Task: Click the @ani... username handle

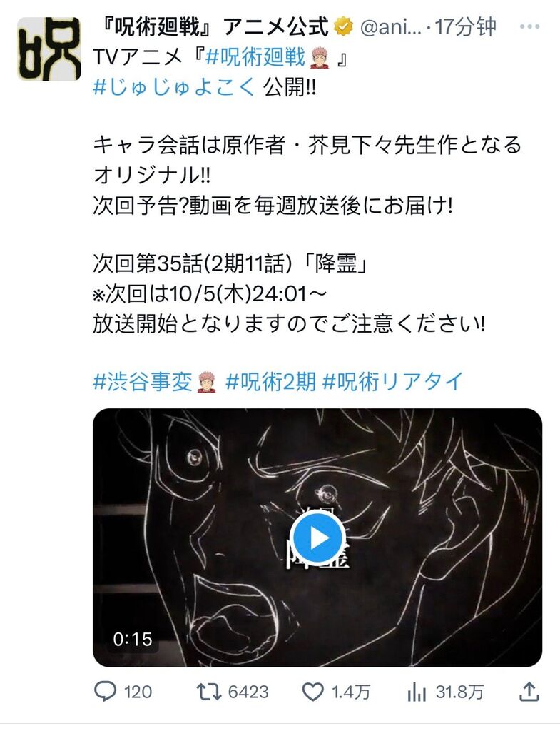Action: click(x=390, y=28)
